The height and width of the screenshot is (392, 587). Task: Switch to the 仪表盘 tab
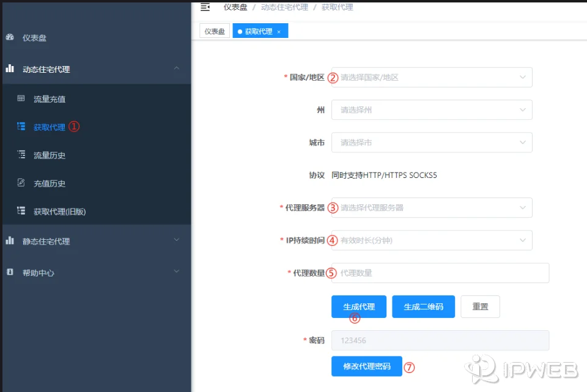coord(214,31)
